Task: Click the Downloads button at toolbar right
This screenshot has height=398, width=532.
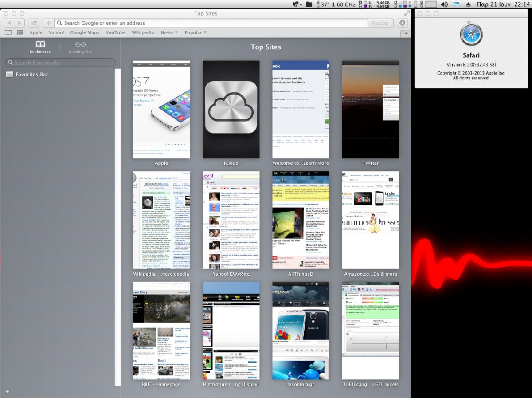Action: pos(402,23)
